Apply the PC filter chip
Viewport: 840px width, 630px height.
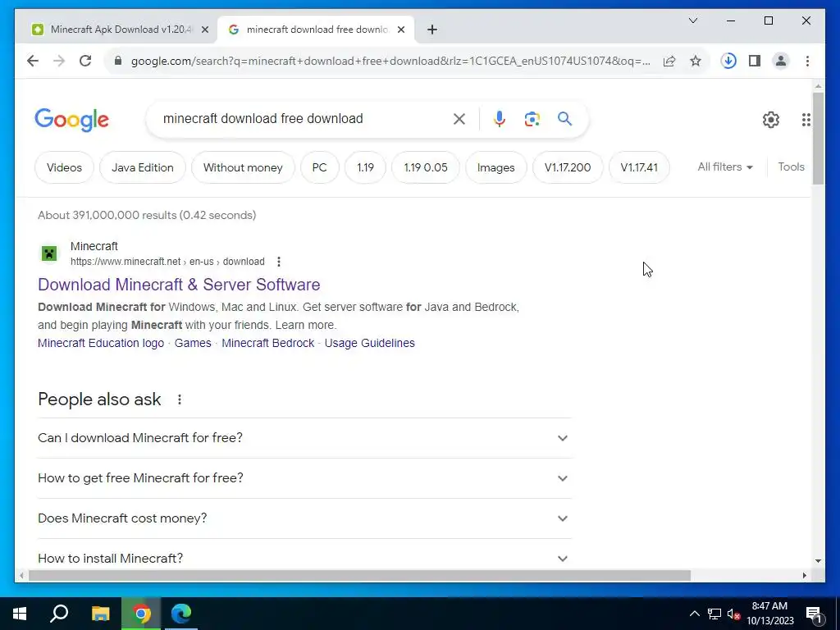coord(319,167)
